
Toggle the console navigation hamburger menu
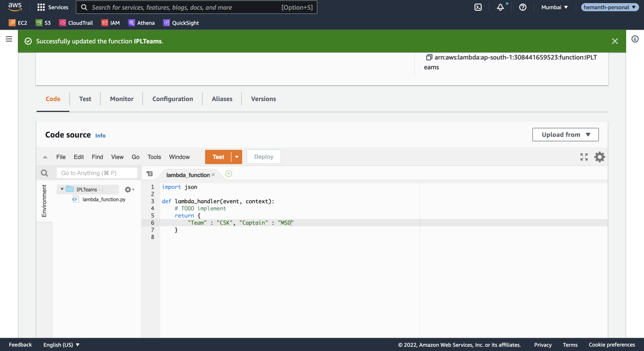click(x=8, y=39)
